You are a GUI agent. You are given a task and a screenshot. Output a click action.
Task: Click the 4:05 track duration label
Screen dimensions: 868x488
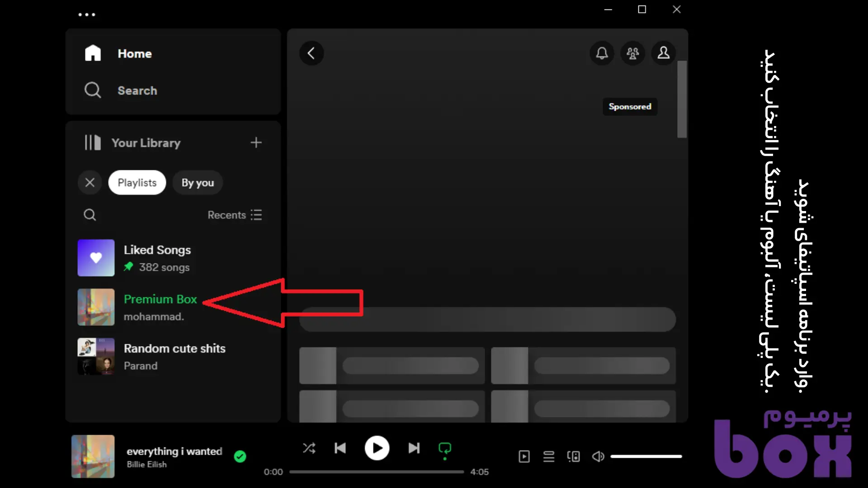click(x=480, y=472)
